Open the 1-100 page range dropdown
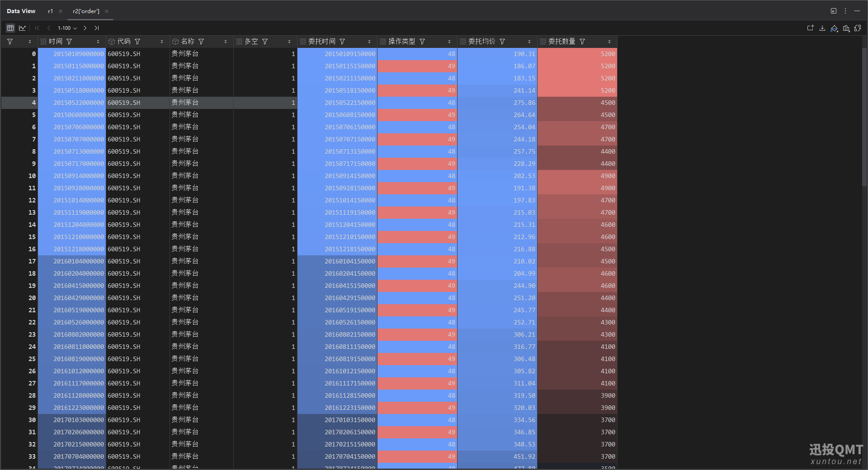The height and width of the screenshot is (470, 868). click(x=67, y=28)
